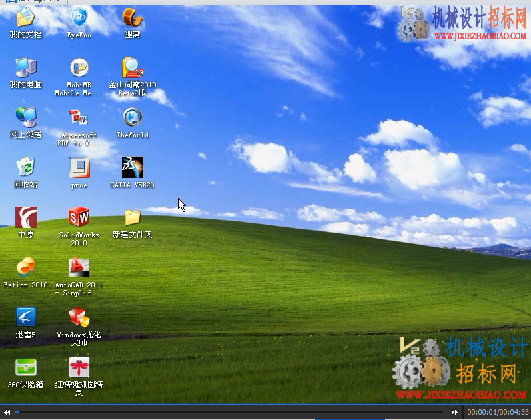The width and height of the screenshot is (531, 420).
Task: Launch Fetion 2010 messenger icon
Action: click(x=25, y=267)
